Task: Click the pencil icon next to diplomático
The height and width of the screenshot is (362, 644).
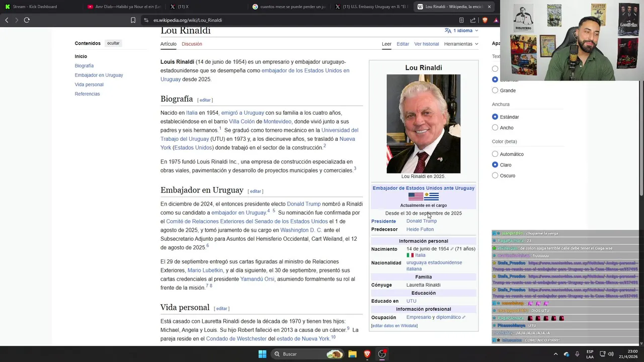Action: [464, 317]
